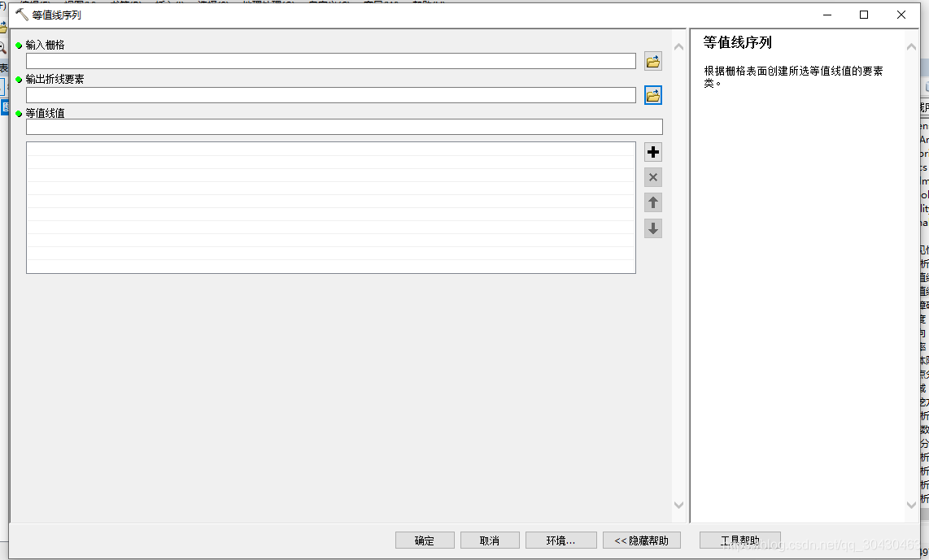Click the 确定 button to run the tool

click(x=424, y=540)
